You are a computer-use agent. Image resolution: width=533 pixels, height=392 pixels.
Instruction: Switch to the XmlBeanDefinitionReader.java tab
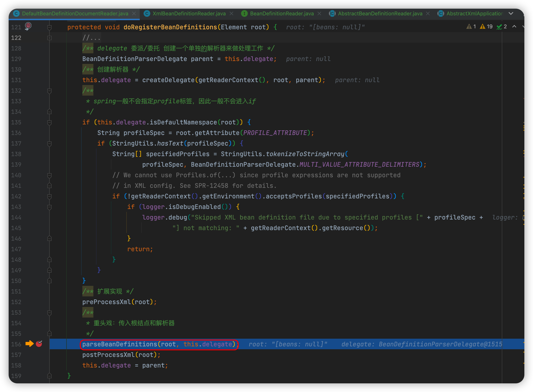point(189,13)
